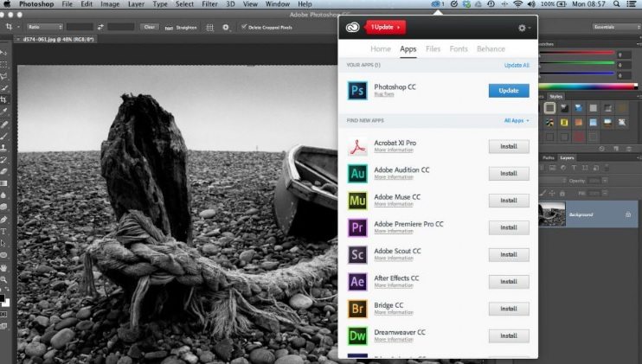The image size is (642, 364).
Task: Click the Update All link
Action: pos(517,65)
